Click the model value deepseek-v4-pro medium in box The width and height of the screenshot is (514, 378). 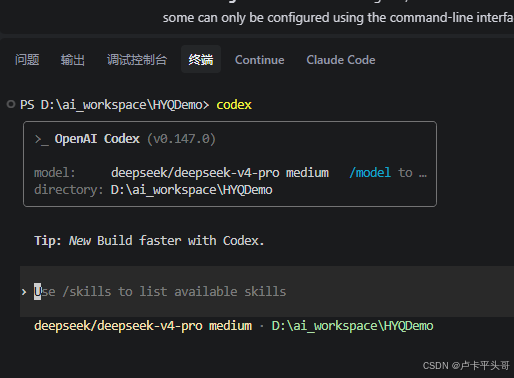tap(220, 173)
